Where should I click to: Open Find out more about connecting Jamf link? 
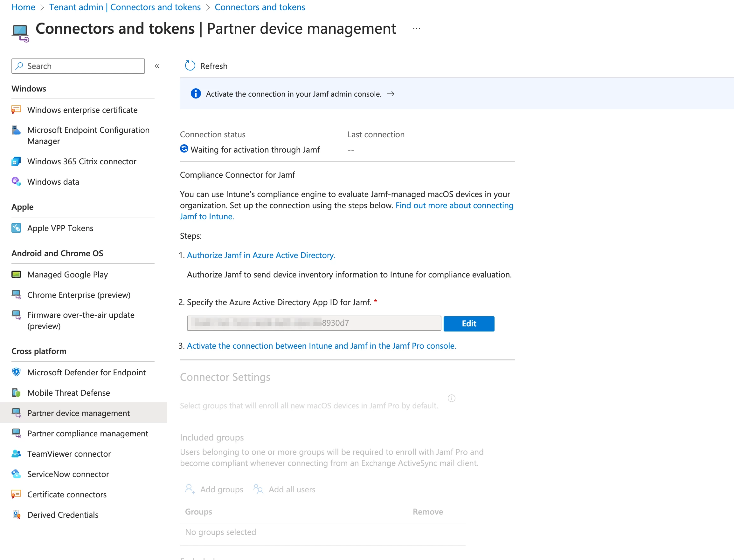[x=454, y=205]
